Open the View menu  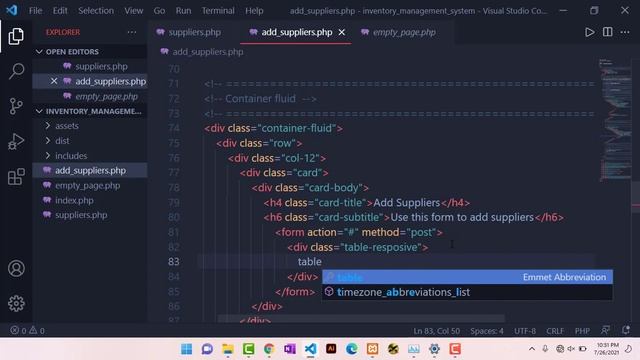pos(134,11)
